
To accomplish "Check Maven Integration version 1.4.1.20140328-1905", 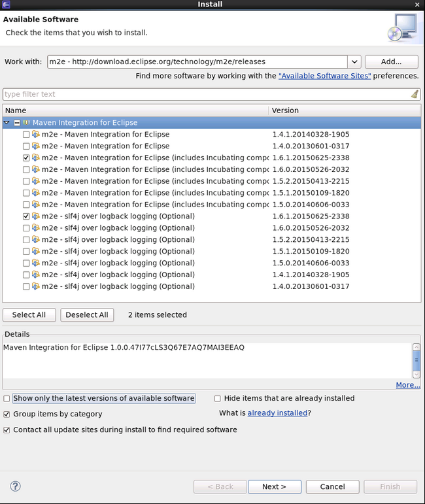I will pos(26,135).
